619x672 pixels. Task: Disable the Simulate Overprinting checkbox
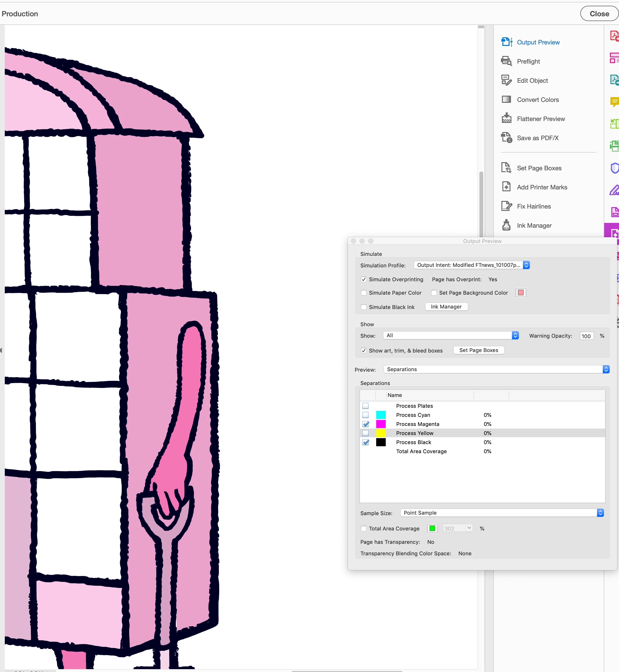pyautogui.click(x=364, y=279)
